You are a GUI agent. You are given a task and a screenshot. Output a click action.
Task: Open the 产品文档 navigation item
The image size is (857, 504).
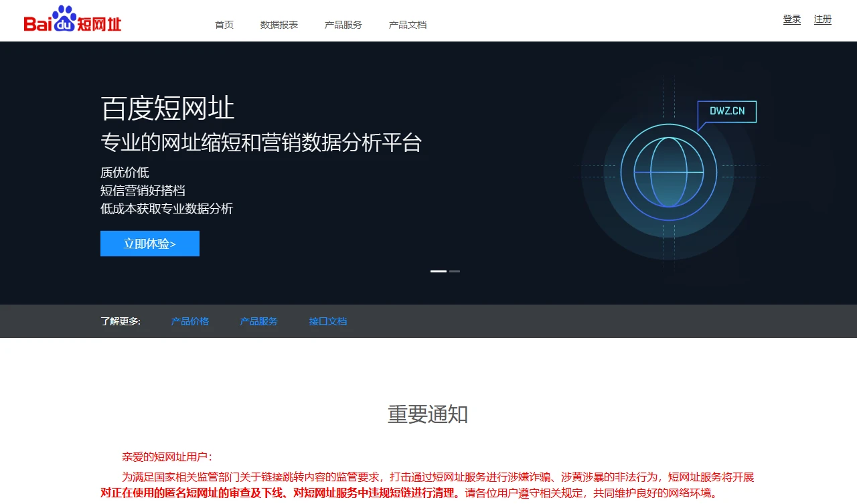click(x=408, y=25)
